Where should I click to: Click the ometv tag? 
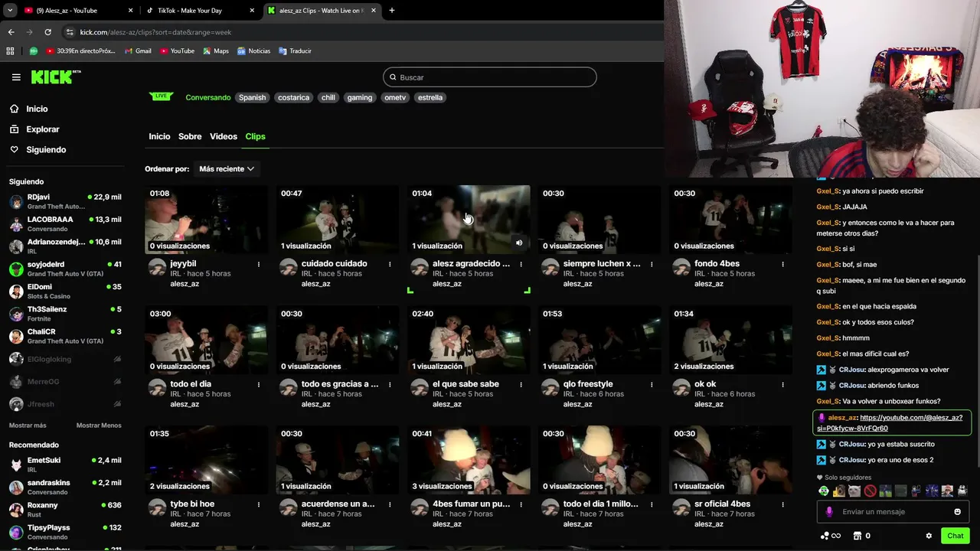pyautogui.click(x=395, y=98)
